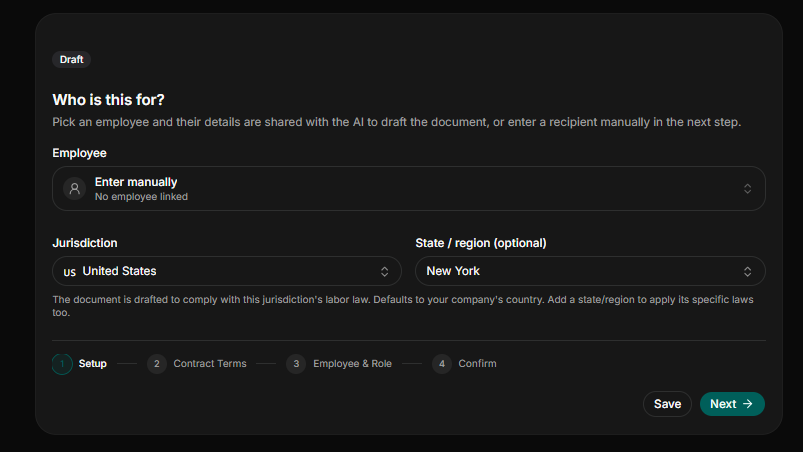Open the State / region New York dropdown
803x452 pixels.
(590, 271)
